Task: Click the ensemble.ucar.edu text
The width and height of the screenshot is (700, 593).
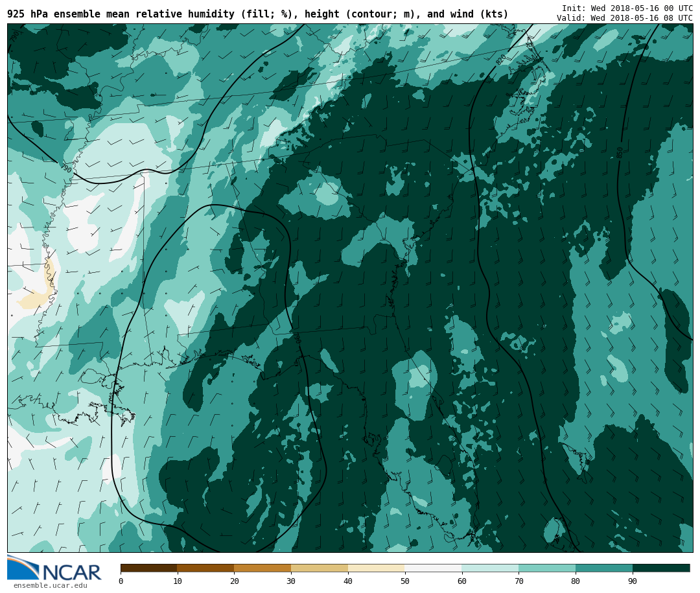Action: click(x=51, y=585)
